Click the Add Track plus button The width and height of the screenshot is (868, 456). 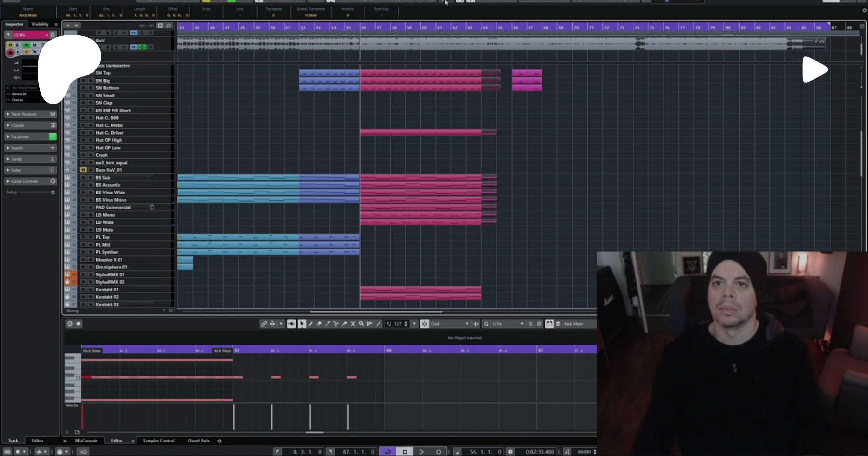(68, 26)
